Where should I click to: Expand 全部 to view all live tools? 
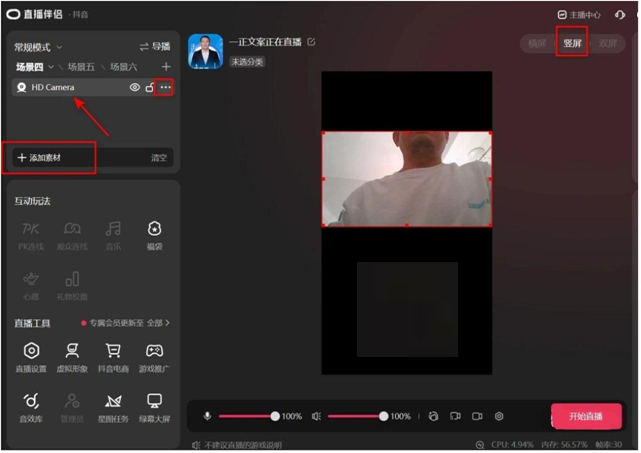pos(158,323)
